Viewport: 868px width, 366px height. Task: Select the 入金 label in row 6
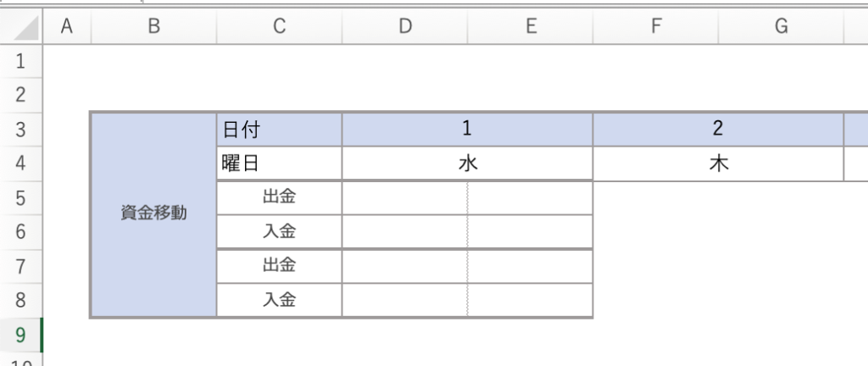pyautogui.click(x=279, y=231)
